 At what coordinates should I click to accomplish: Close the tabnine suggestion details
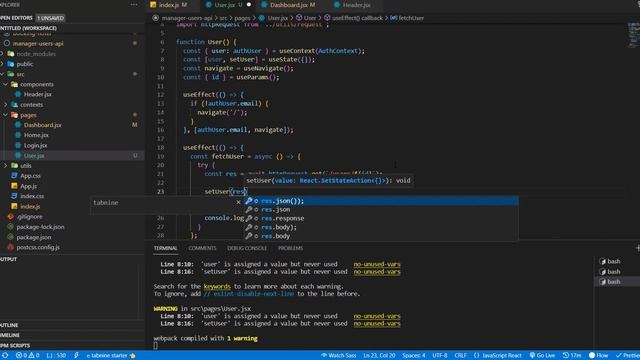tap(238, 202)
